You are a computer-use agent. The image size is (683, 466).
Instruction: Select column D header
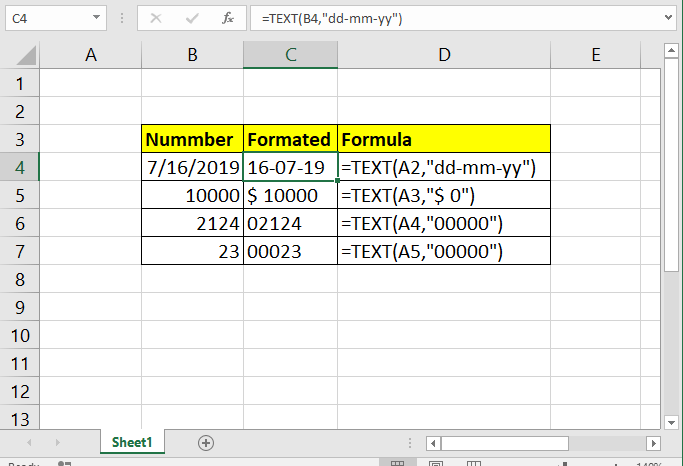(x=444, y=55)
